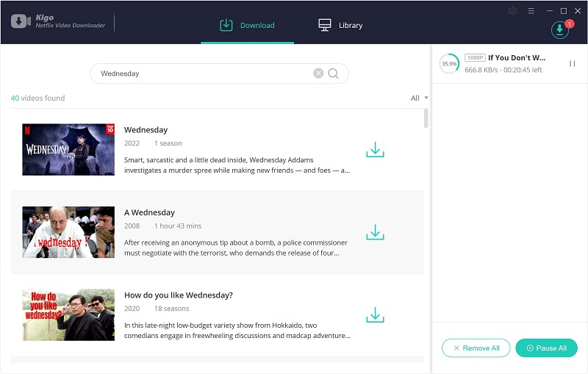
Task: Minimize the Kigo window
Action: (550, 11)
